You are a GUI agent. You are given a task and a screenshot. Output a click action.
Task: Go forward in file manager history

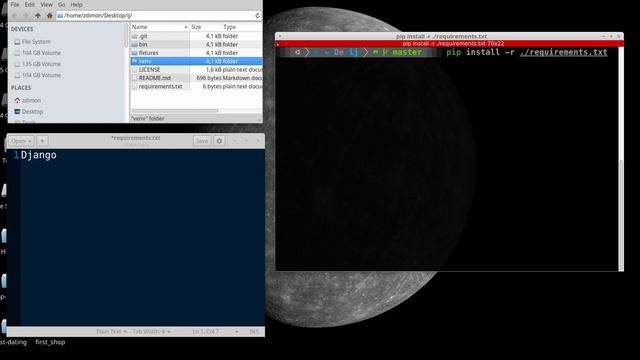[x=25, y=16]
